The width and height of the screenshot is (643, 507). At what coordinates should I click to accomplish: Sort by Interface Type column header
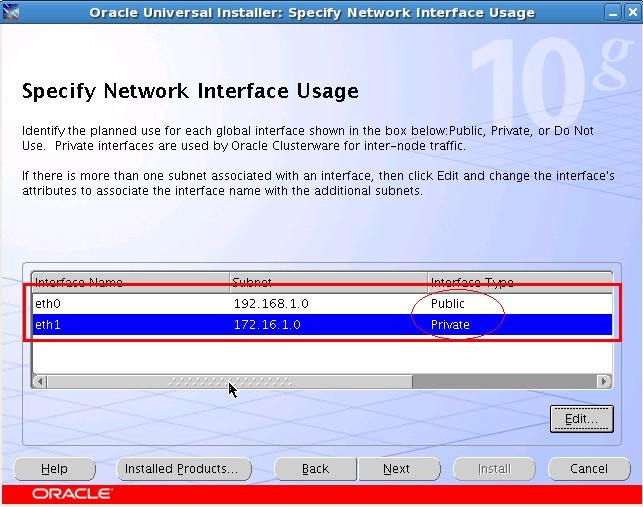click(x=520, y=282)
